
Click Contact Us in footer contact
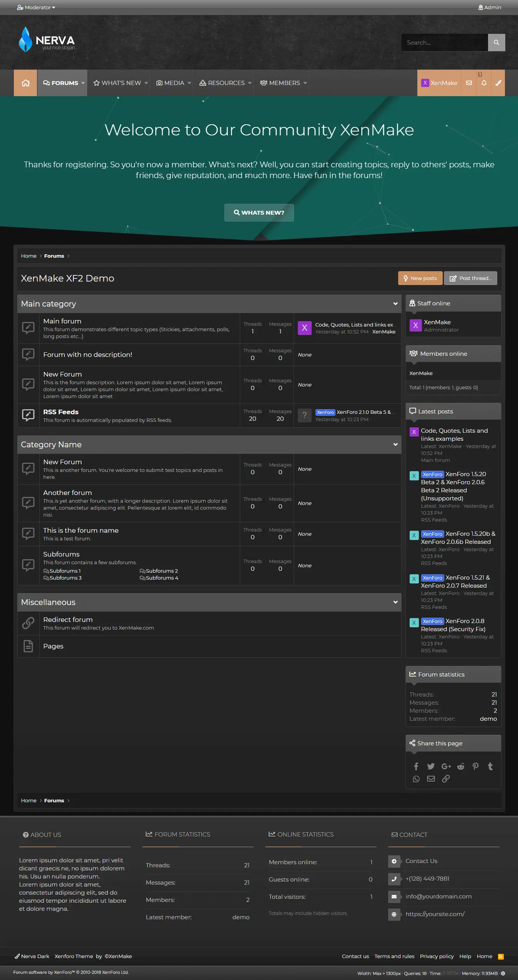(x=421, y=861)
